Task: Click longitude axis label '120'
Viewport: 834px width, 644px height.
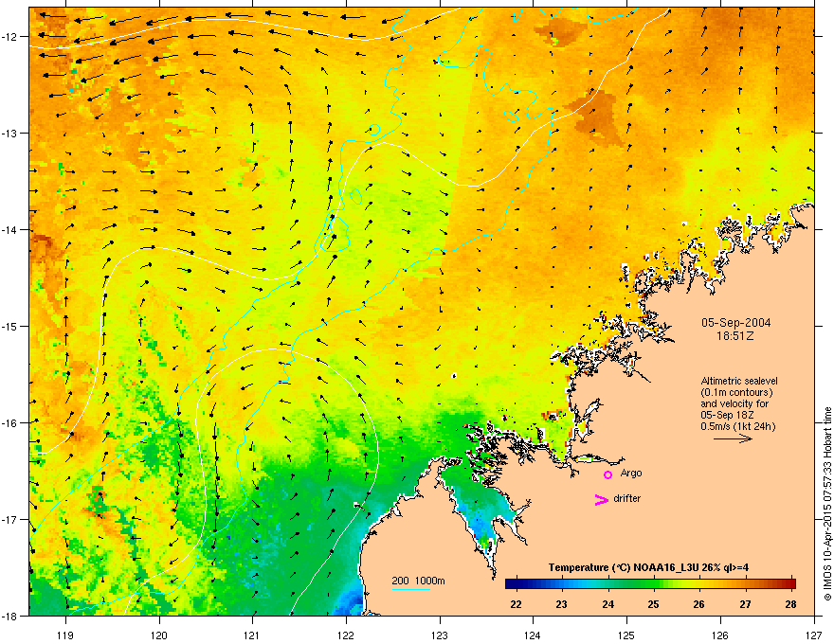Action: coord(159,635)
